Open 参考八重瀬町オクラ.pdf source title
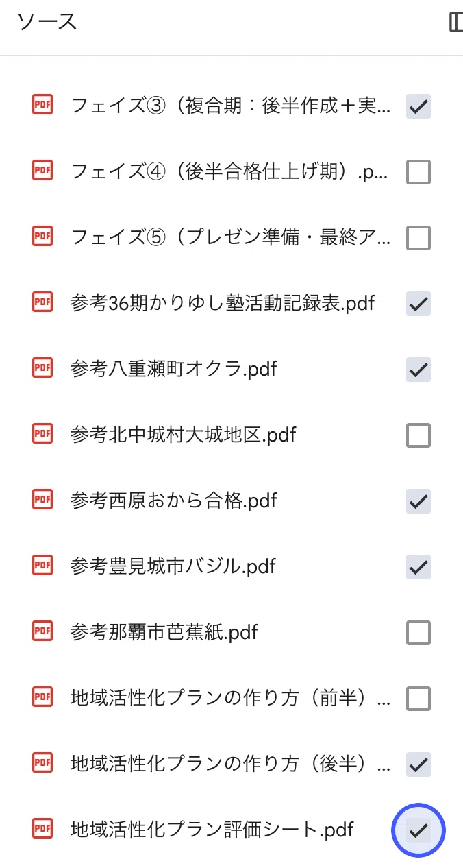The height and width of the screenshot is (868, 463). click(x=174, y=368)
